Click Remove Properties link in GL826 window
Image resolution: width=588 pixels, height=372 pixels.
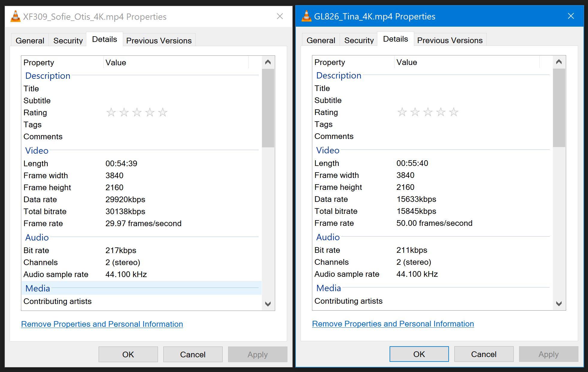click(x=393, y=324)
